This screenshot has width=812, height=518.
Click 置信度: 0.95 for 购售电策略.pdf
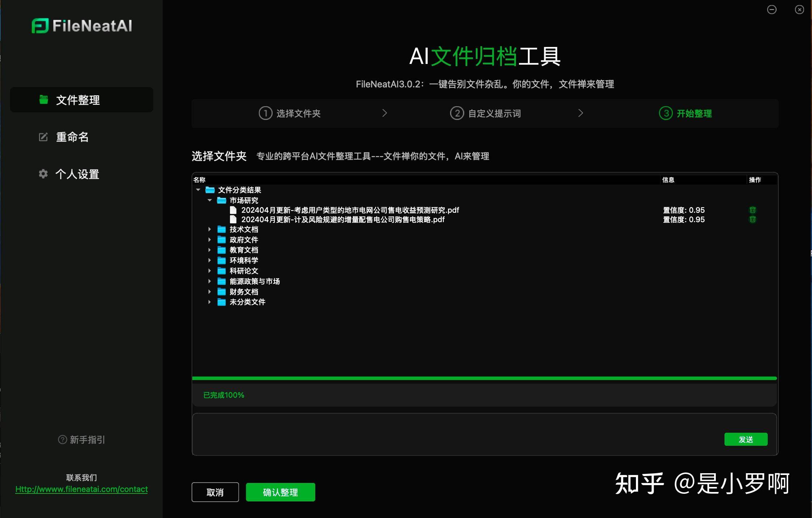click(684, 219)
